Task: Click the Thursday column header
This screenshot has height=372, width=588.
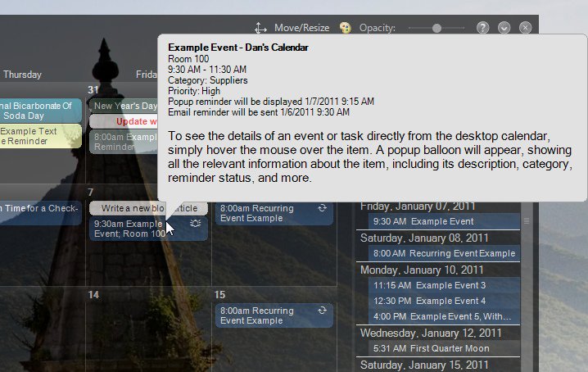Action: pyautogui.click(x=22, y=75)
